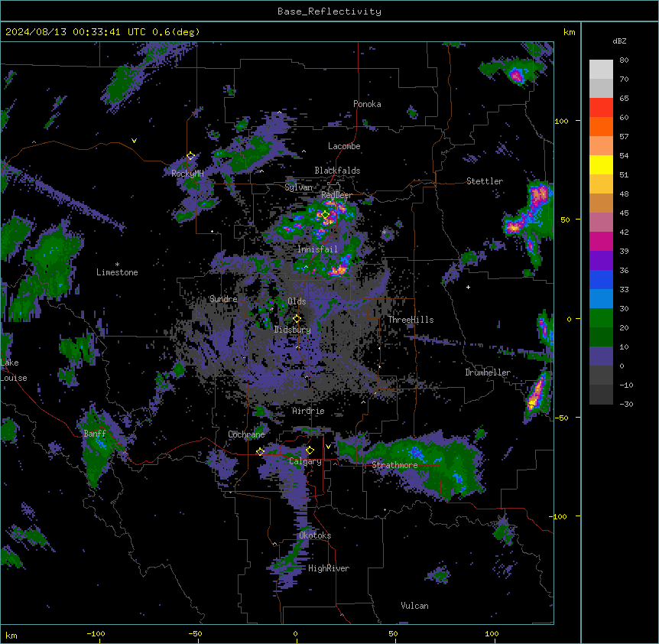The image size is (659, 644).
Task: Click the -30 value in dBZ legend
Action: (626, 404)
